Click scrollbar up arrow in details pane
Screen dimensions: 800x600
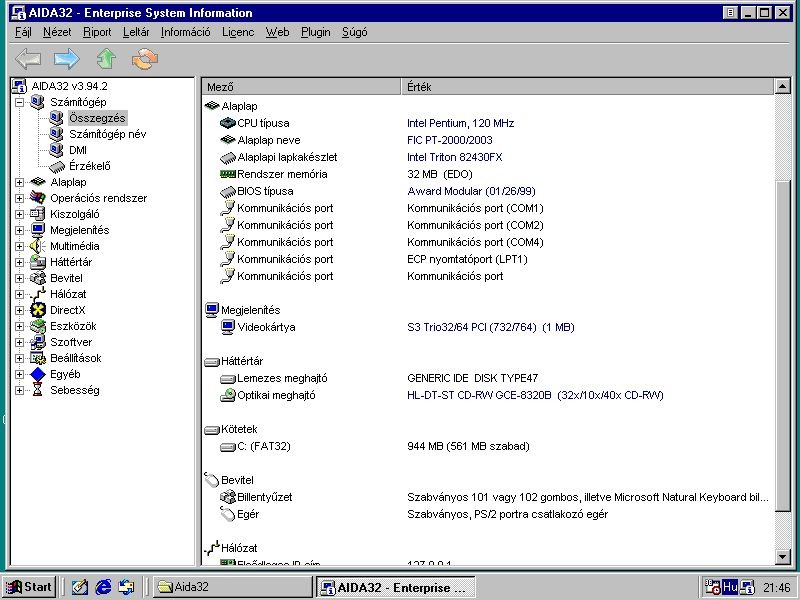tap(782, 87)
